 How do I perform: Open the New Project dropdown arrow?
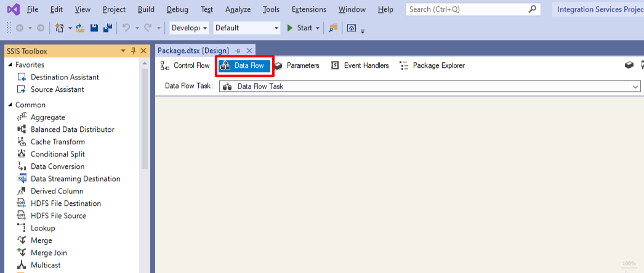pyautogui.click(x=70, y=28)
